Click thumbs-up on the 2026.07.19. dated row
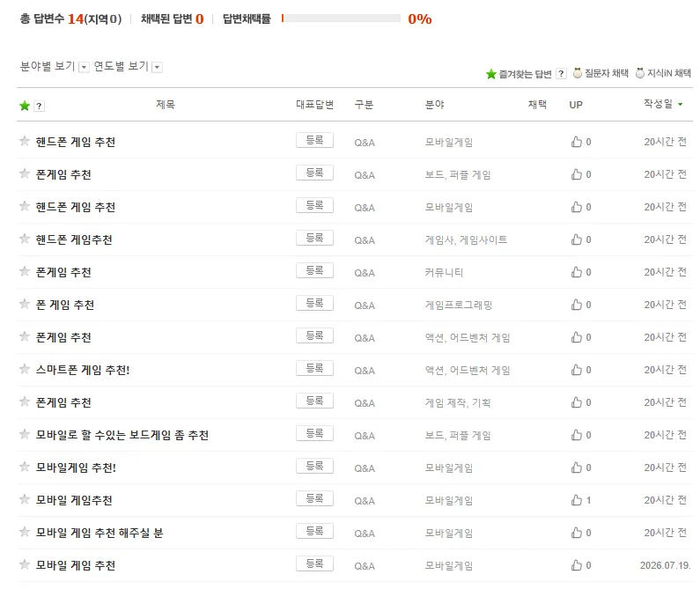 click(577, 565)
